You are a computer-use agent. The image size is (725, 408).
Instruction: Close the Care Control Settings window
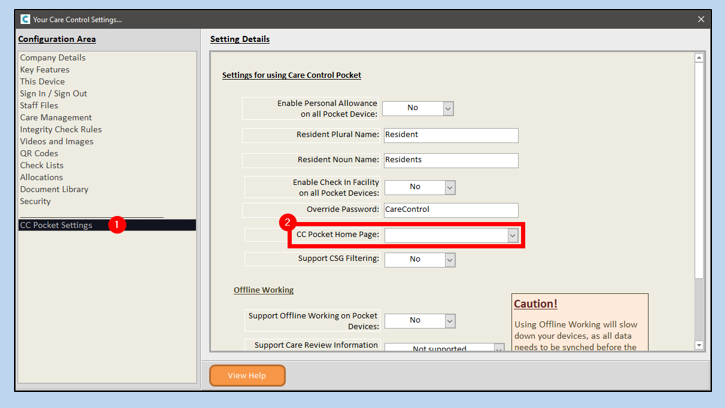coord(700,19)
